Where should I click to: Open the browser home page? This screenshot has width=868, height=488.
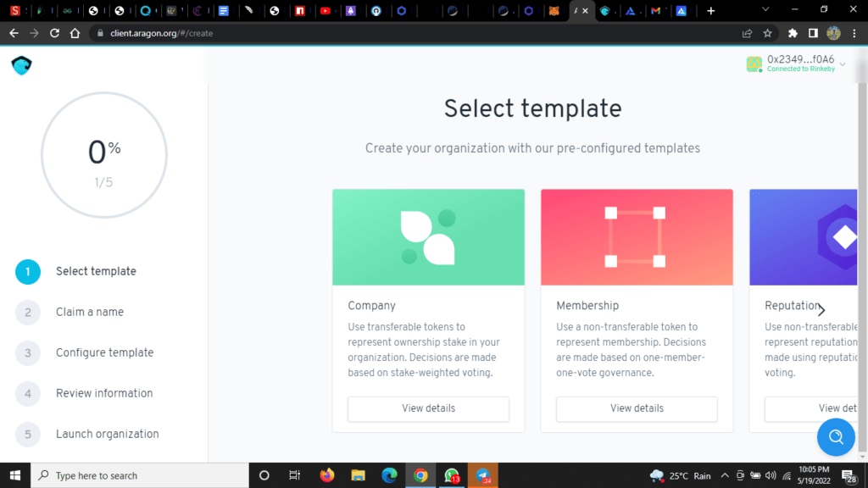[75, 33]
